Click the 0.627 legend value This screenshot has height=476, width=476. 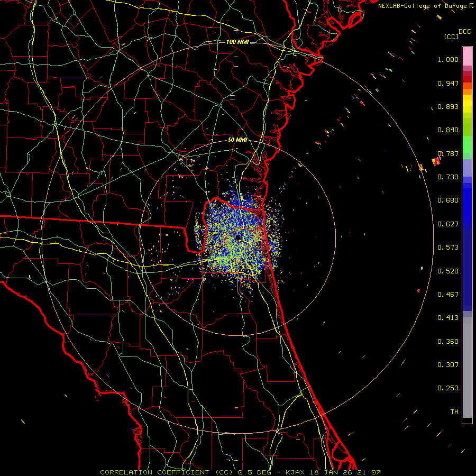coord(448,224)
